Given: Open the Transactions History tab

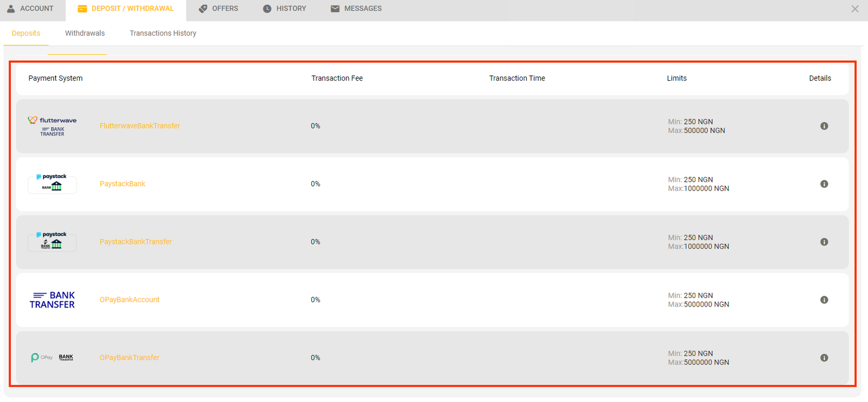Looking at the screenshot, I should click(163, 33).
